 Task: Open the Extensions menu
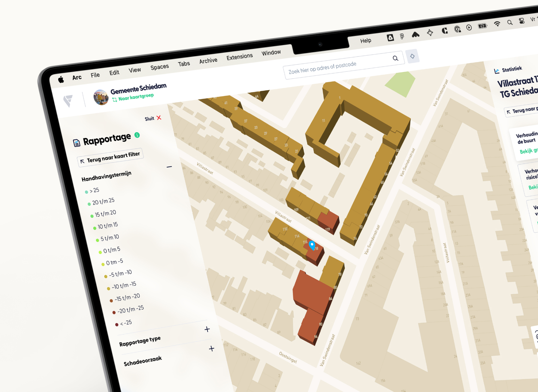[239, 57]
